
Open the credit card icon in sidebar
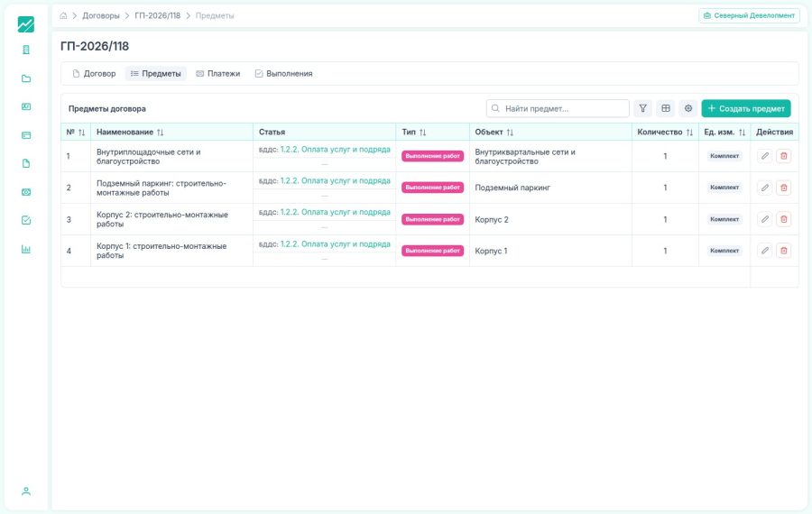pyautogui.click(x=26, y=135)
